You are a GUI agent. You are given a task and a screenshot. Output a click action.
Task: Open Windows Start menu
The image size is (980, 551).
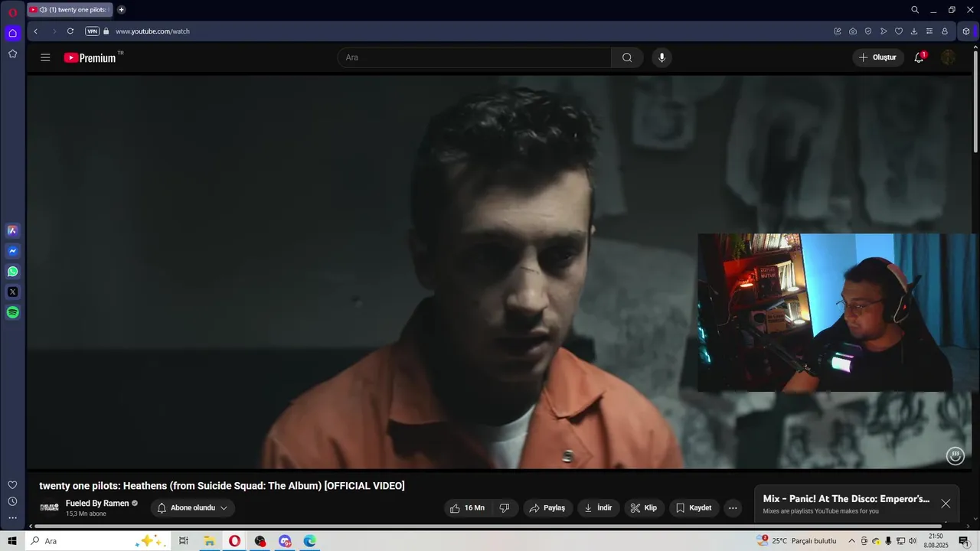pos(12,541)
